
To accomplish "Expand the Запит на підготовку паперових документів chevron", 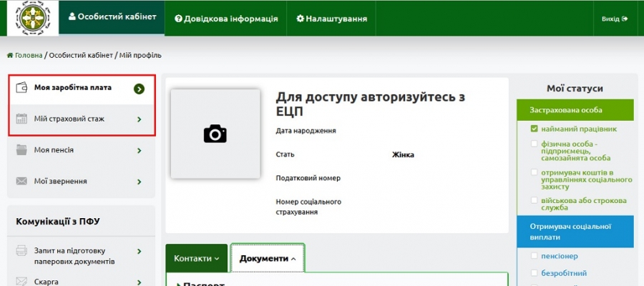I will click(140, 251).
